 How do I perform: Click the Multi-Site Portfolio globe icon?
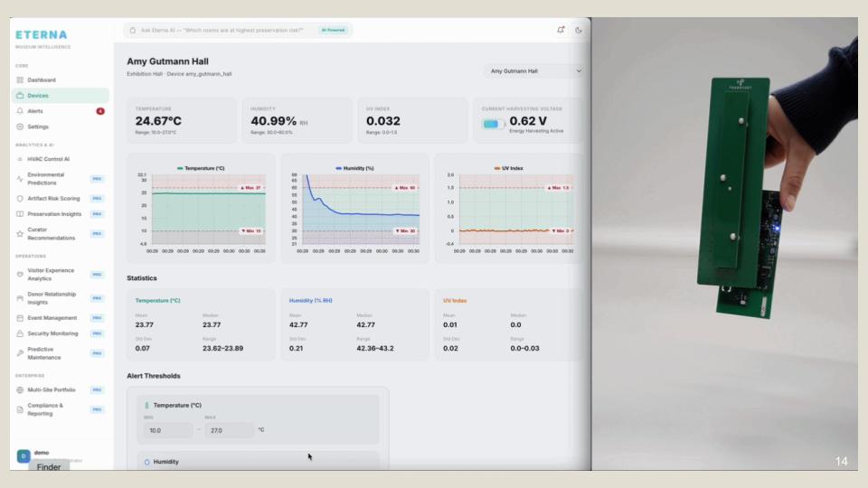(20, 390)
